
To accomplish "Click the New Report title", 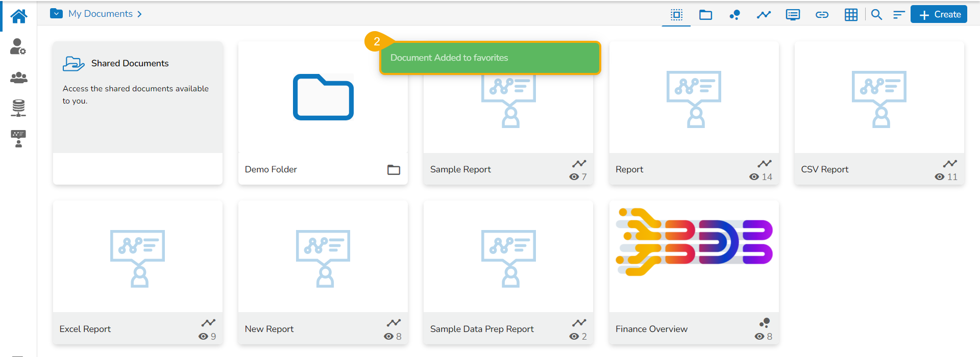I will 269,329.
